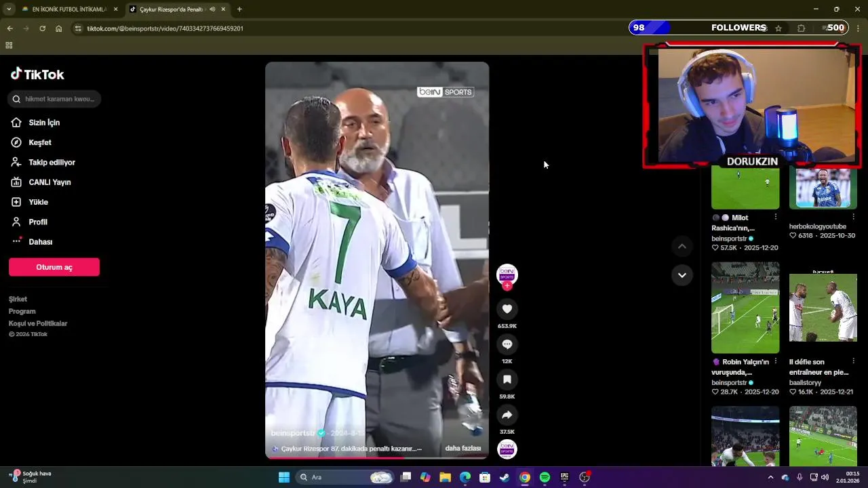868x488 pixels.
Task: Click 57.5K likes on the Rashica video
Action: click(724, 248)
